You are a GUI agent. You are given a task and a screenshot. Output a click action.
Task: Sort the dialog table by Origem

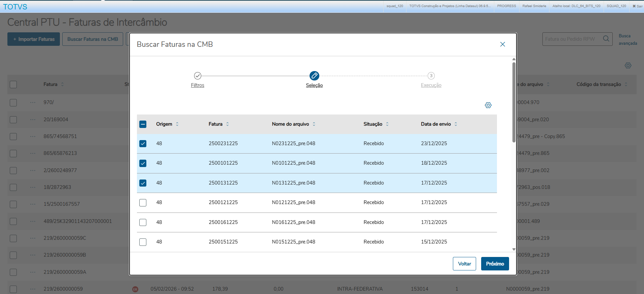[x=177, y=124]
